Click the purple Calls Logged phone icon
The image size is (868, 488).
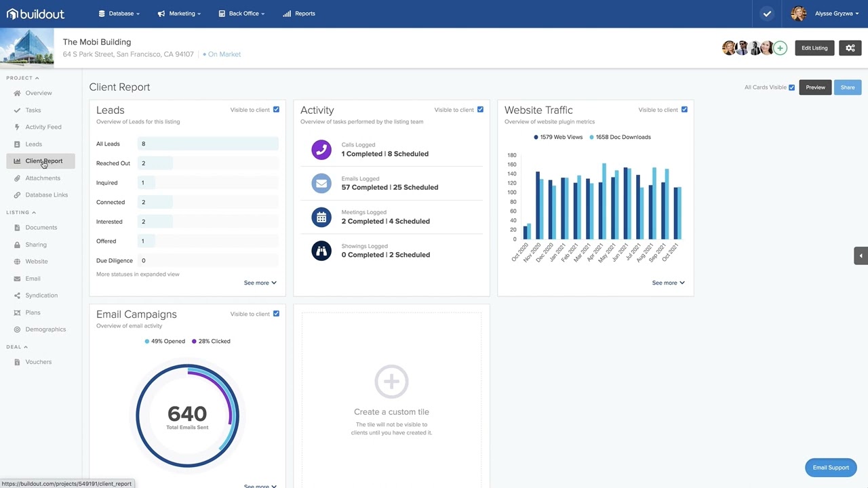pyautogui.click(x=321, y=150)
